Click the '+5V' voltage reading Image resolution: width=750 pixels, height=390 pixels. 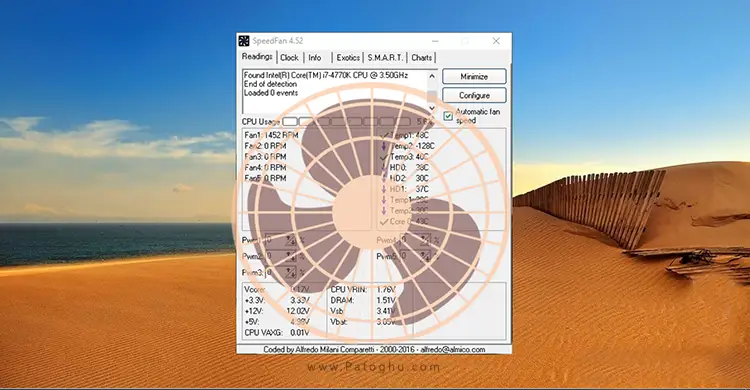(x=276, y=322)
